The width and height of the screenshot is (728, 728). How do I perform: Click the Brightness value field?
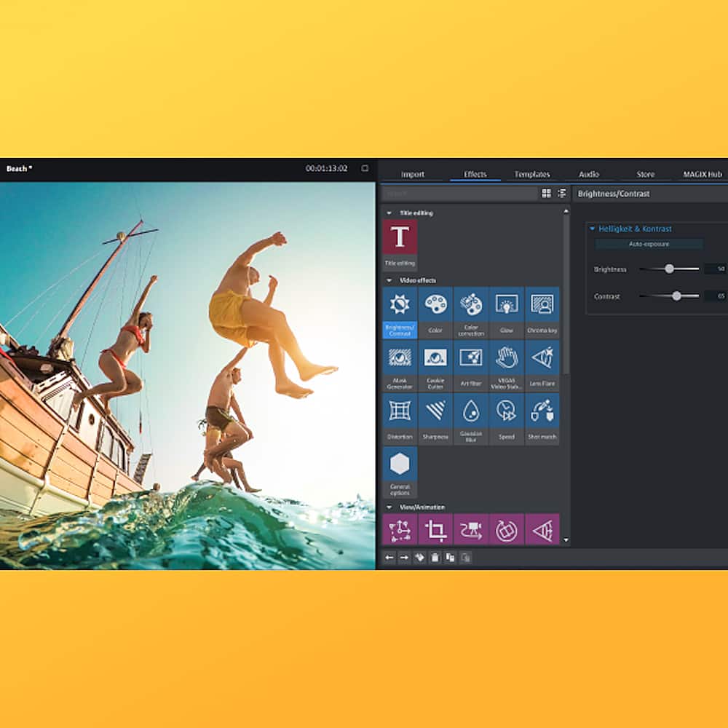coord(716,269)
